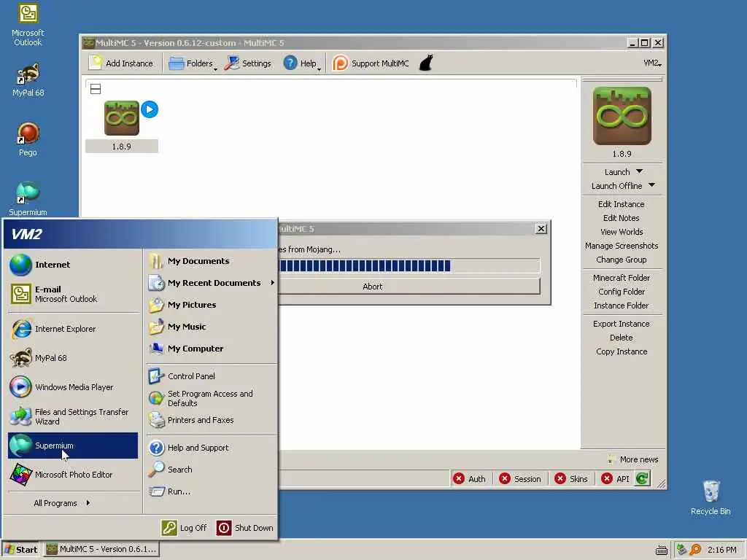Open View Worlds for the instance
Image resolution: width=747 pixels, height=560 pixels.
click(622, 232)
